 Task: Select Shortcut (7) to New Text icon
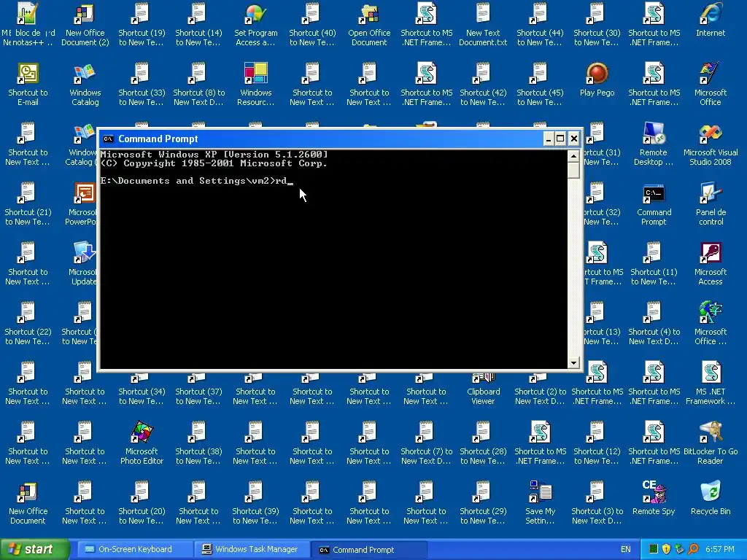(x=426, y=443)
